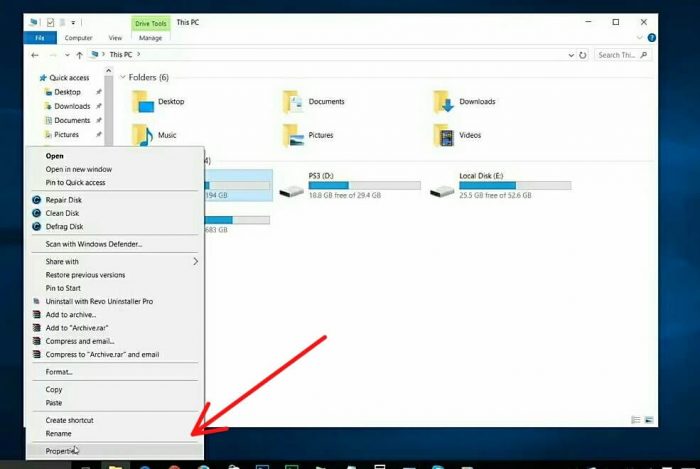Choose Create shortcut
Screen dimensions: 700x469
[115, 420]
